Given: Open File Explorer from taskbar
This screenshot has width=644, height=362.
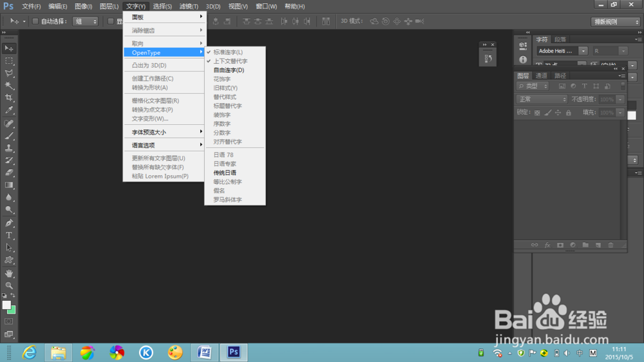Looking at the screenshot, I should pos(59,352).
